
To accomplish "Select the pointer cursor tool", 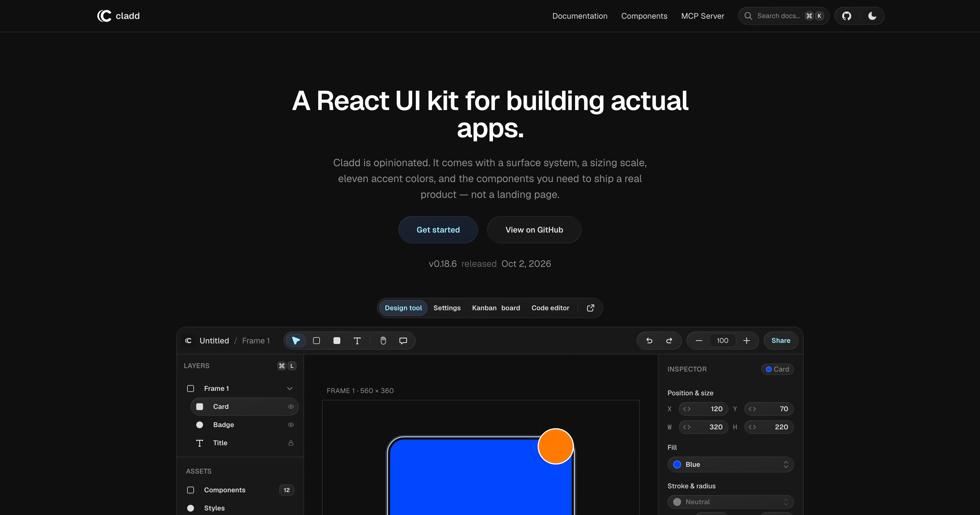I will coord(296,340).
